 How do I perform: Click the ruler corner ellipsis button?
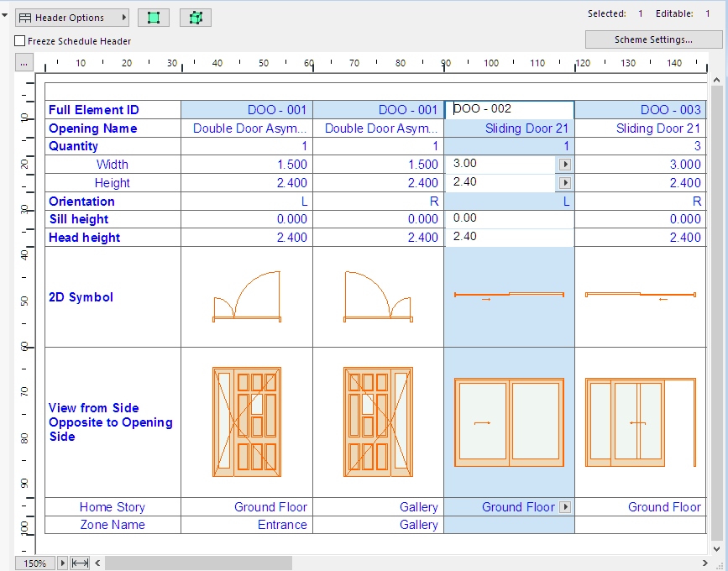[x=24, y=63]
